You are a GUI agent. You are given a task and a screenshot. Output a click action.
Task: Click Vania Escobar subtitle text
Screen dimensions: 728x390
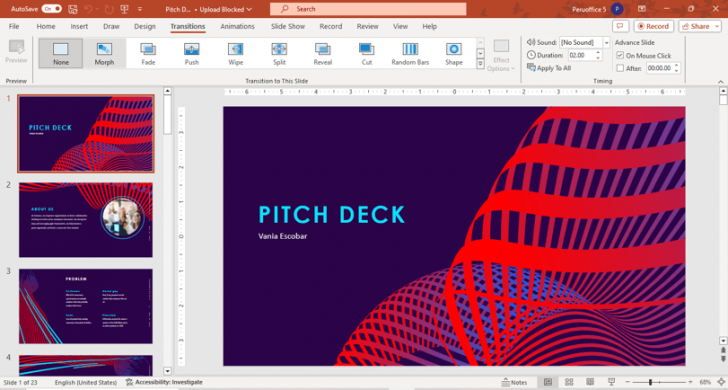click(282, 236)
